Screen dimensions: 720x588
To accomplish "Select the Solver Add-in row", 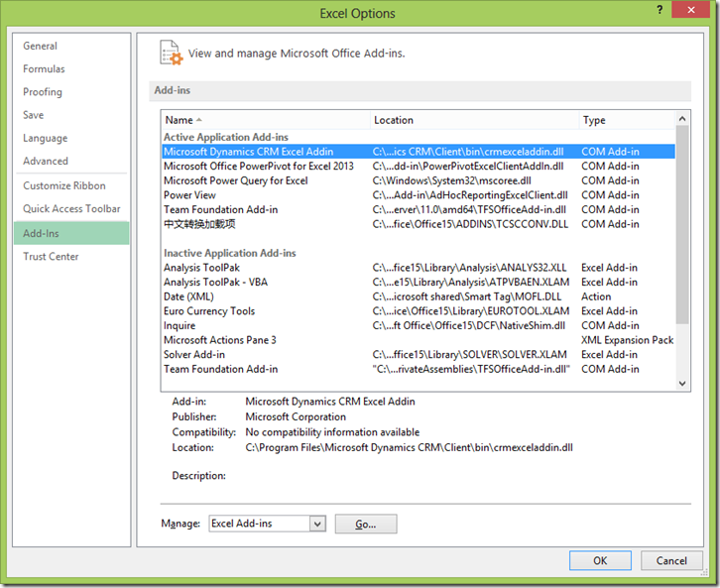I will point(419,354).
